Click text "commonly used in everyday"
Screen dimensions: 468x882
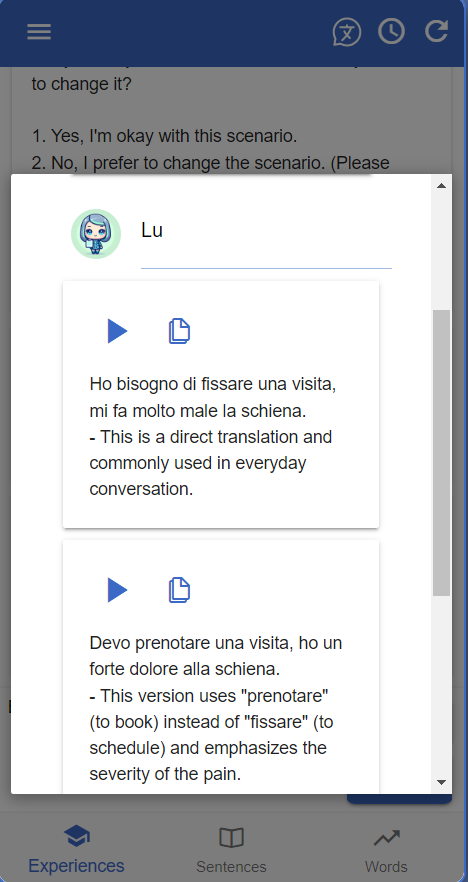coord(198,463)
